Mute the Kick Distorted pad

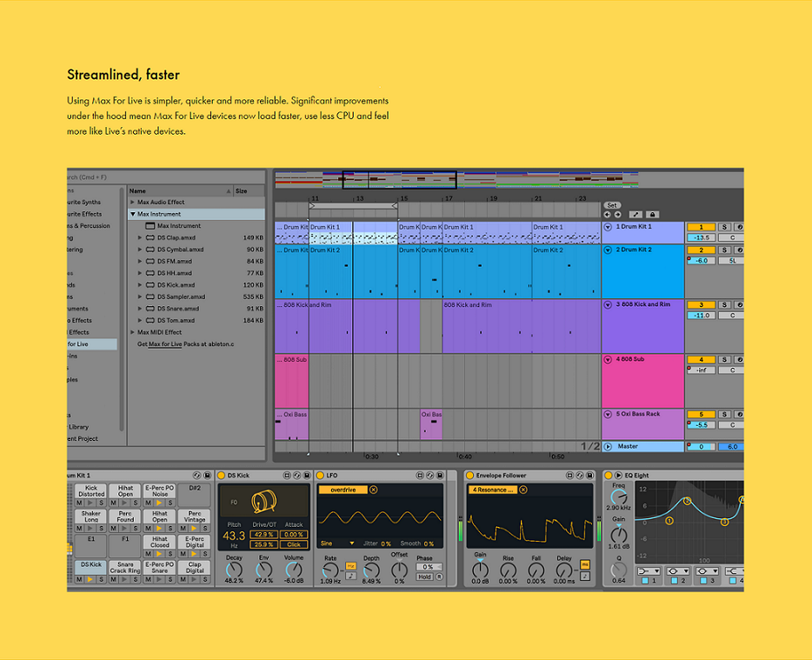(x=79, y=503)
